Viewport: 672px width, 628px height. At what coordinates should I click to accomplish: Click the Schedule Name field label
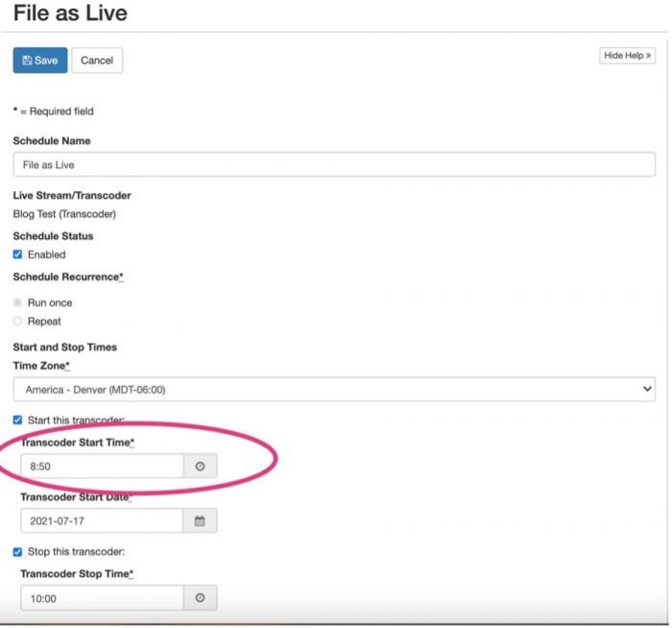pyautogui.click(x=52, y=141)
